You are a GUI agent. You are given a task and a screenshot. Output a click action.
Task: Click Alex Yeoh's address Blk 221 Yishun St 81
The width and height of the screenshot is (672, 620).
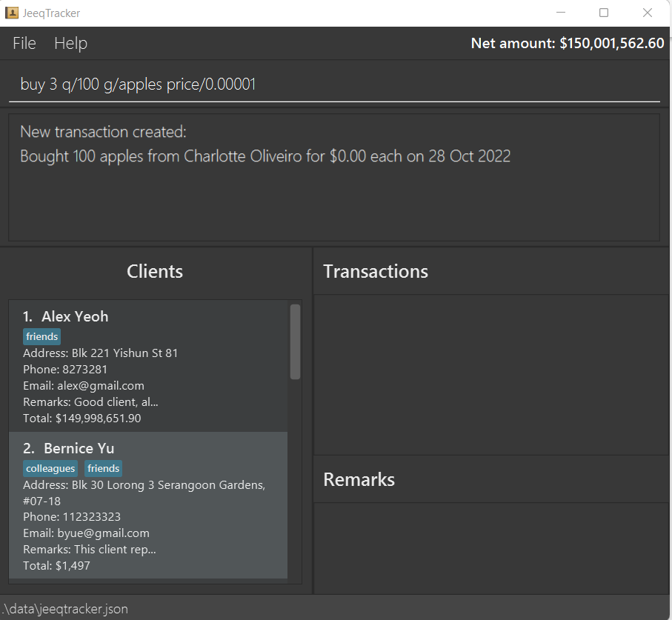pyautogui.click(x=100, y=353)
